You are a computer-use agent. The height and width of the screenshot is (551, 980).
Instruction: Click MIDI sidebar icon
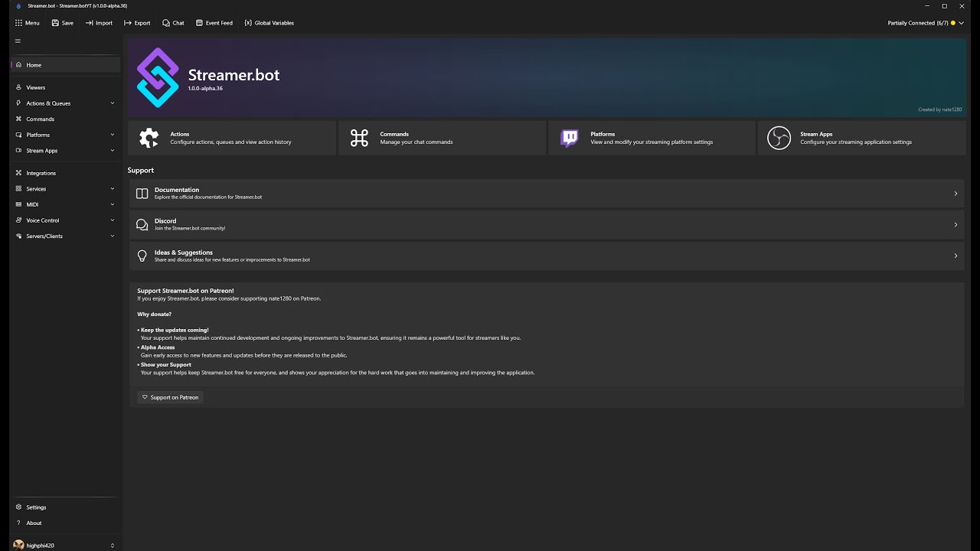coord(18,204)
